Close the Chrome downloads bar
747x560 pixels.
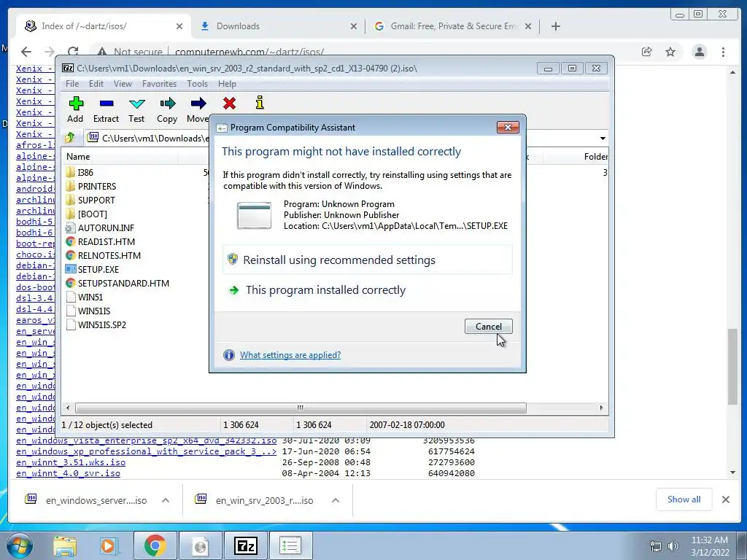[726, 499]
